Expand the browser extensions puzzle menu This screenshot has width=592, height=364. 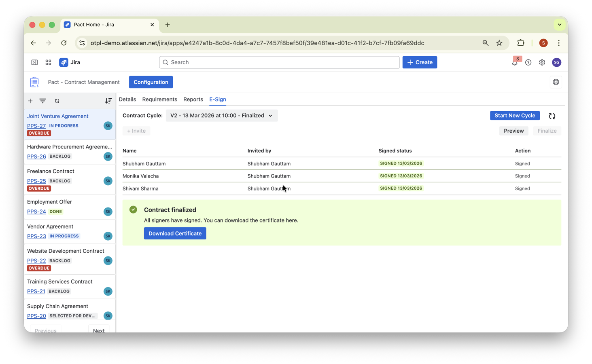click(x=521, y=43)
